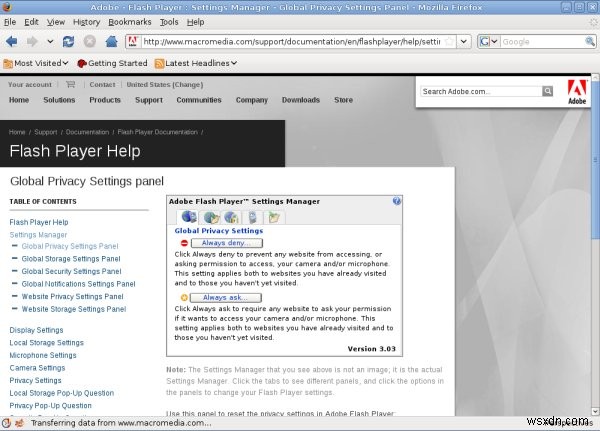
Task: Click Documentation in the breadcrumb
Action: (x=87, y=132)
